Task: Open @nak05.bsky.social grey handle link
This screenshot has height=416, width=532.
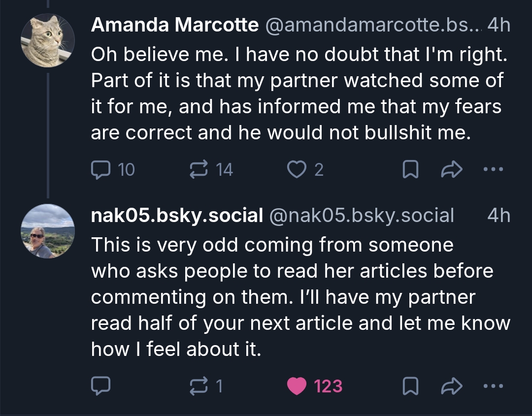Action: coord(361,215)
